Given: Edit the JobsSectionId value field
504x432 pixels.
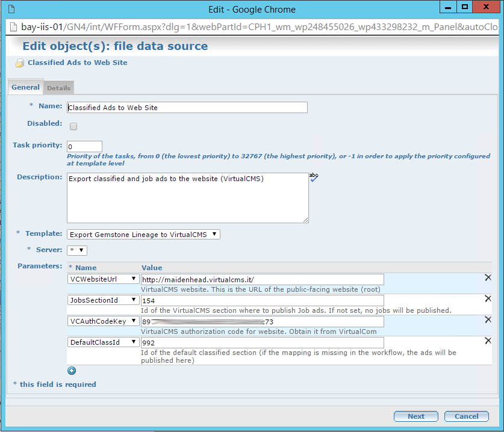Looking at the screenshot, I should (263, 301).
